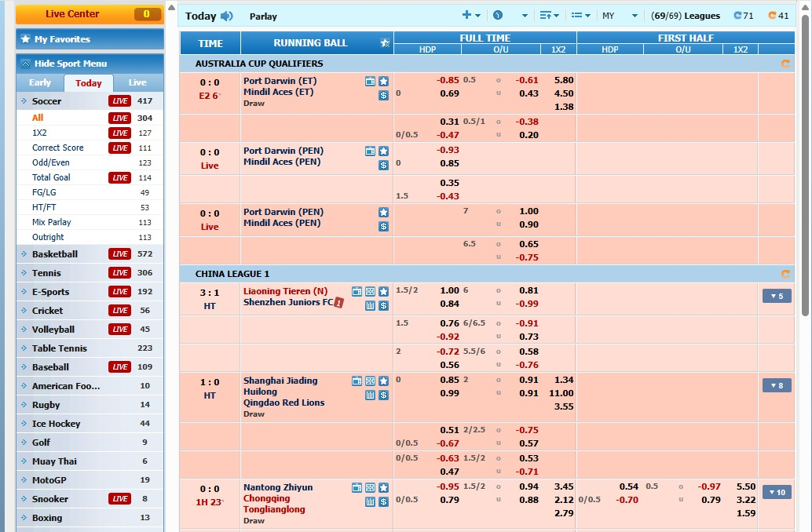
Task: Toggle favorite star on Port Darwin (PEN) handicap row
Action: point(383,151)
